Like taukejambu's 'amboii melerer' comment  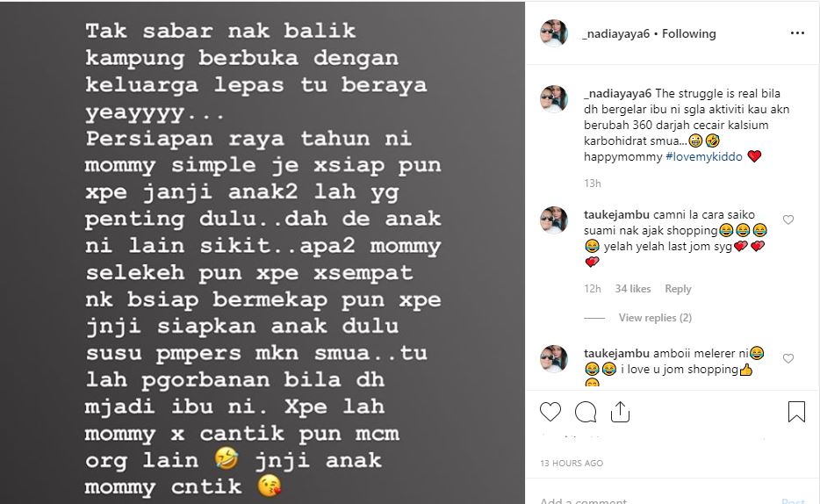click(x=788, y=358)
